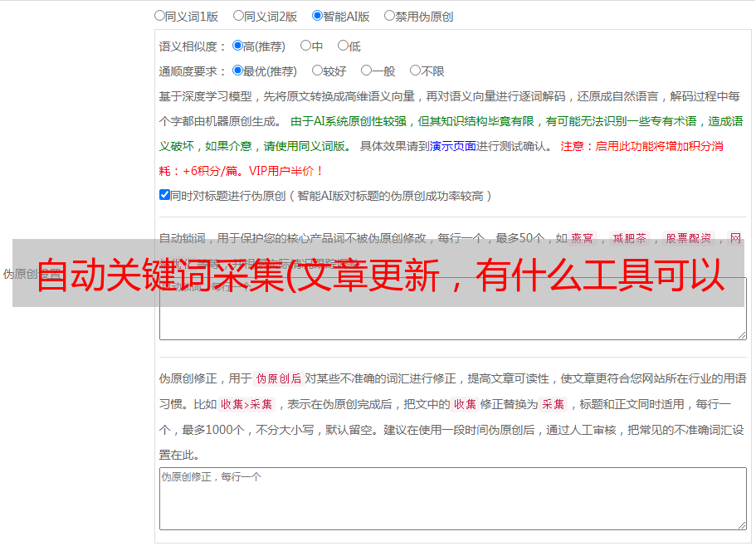Click the red VIP用户半价 notice text
The width and height of the screenshot is (756, 546).
pyautogui.click(x=286, y=171)
